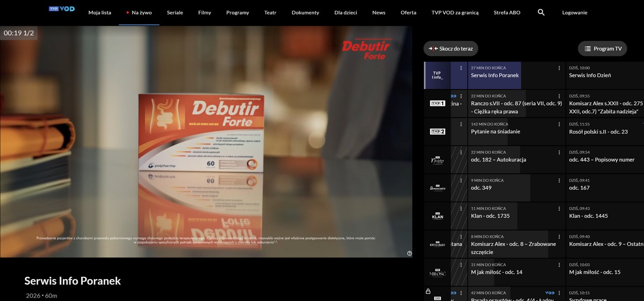The height and width of the screenshot is (301, 644).
Task: Select M jak miłość - odc. 15
Action: click(605, 273)
